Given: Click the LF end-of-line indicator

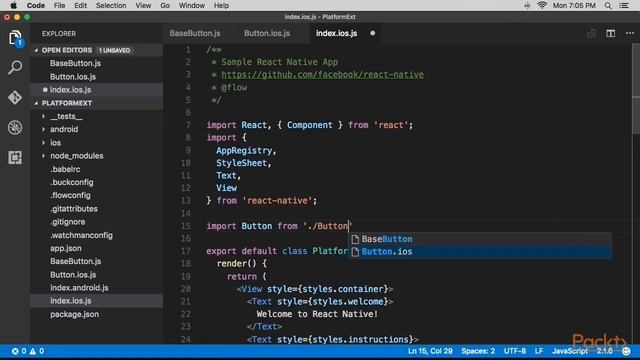Looking at the screenshot, I should click(539, 351).
